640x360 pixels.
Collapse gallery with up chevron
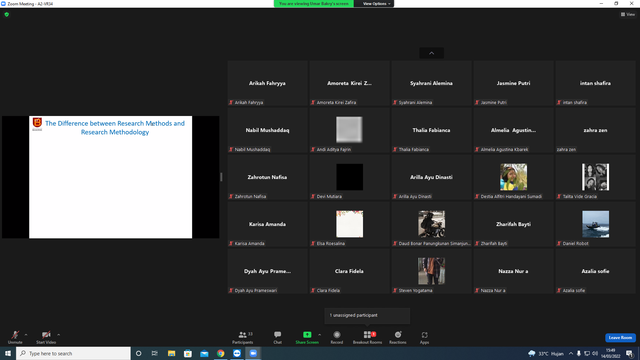click(431, 53)
